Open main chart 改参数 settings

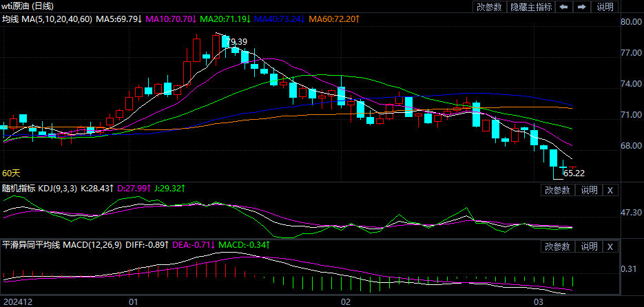[x=489, y=7]
